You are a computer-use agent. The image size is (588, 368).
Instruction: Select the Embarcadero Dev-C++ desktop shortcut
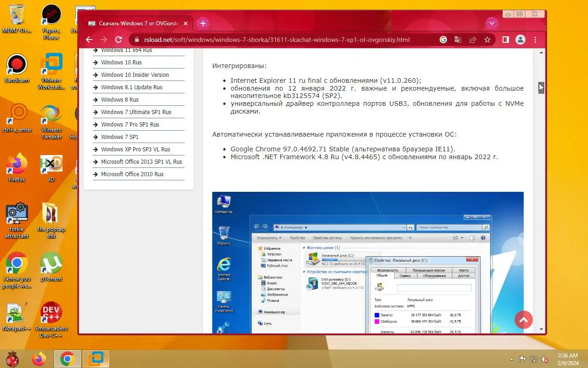(51, 321)
